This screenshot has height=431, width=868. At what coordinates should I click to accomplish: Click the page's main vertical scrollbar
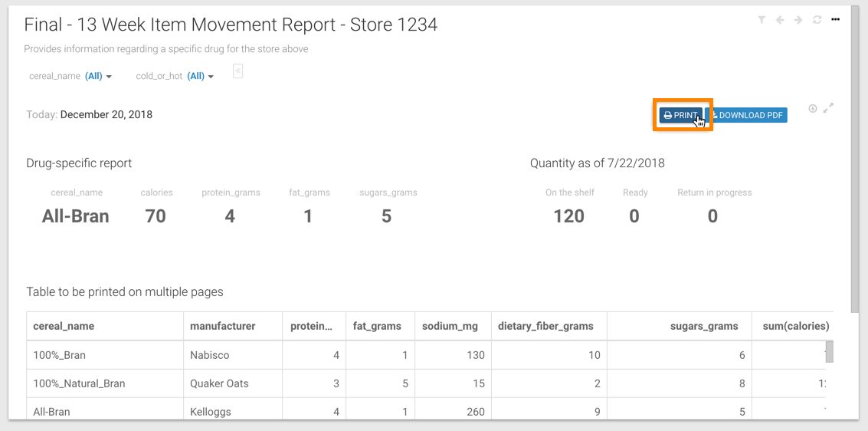pos(855,153)
